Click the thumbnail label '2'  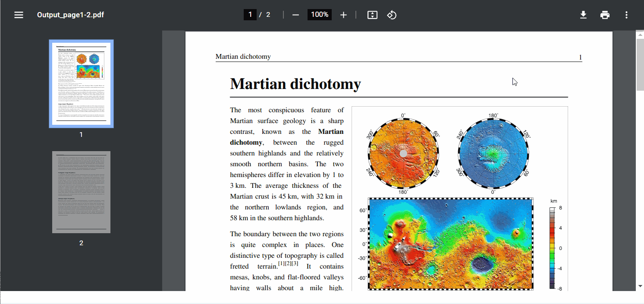pyautogui.click(x=81, y=243)
